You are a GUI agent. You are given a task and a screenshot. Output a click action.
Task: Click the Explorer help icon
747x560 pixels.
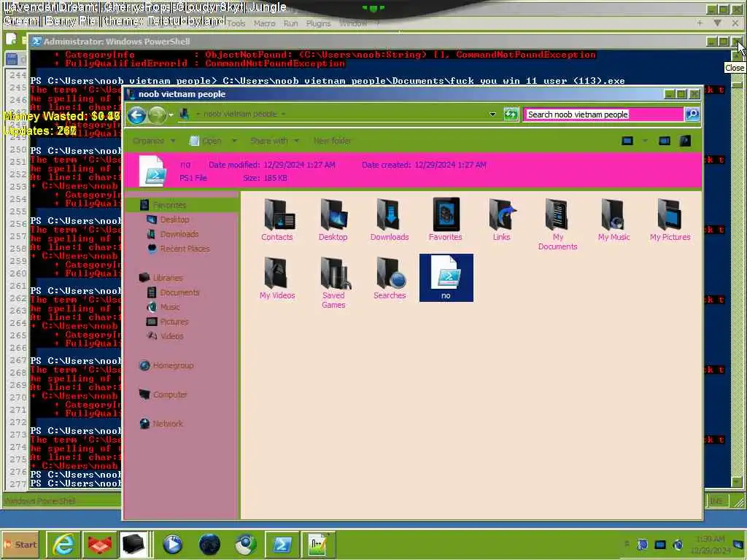pos(685,141)
